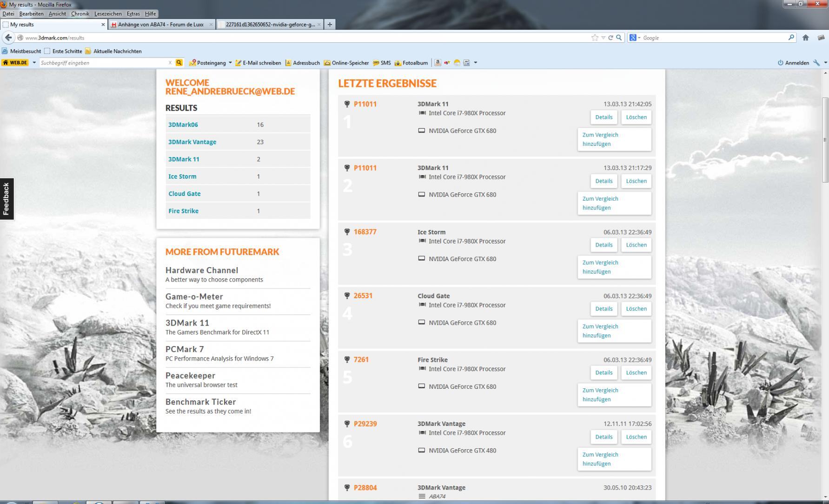Open Details for the 13.03.13 21:42:05 result

[604, 117]
